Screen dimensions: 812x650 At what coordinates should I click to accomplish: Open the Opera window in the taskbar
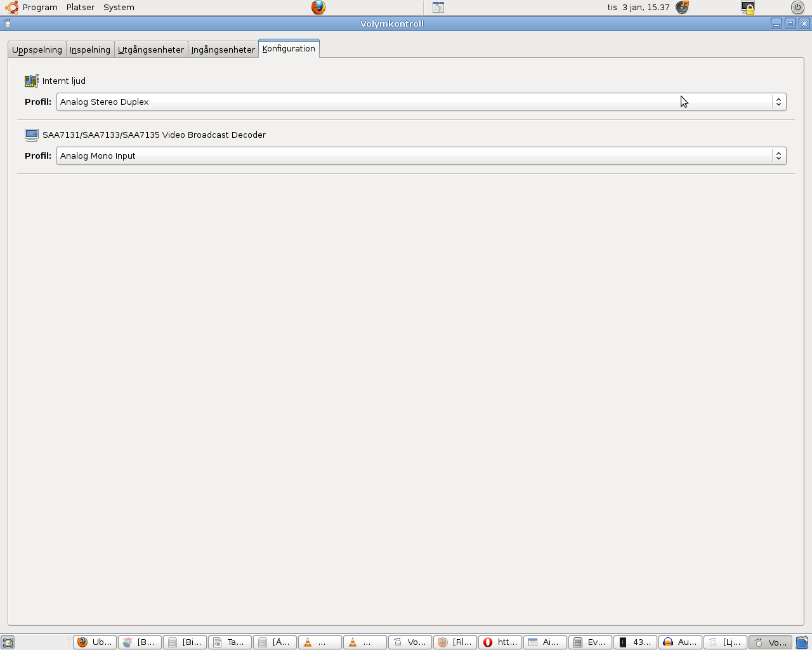(500, 642)
